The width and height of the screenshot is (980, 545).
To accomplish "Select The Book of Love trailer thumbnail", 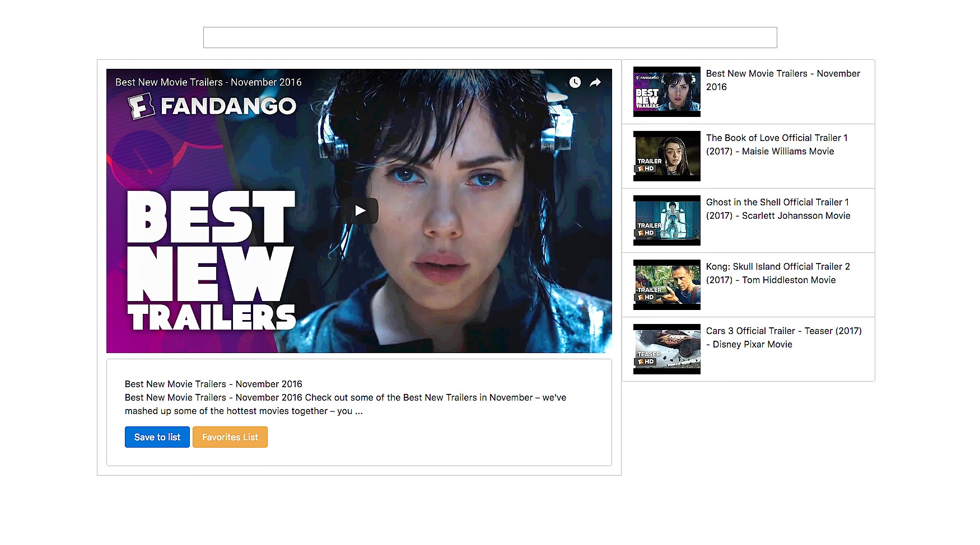I will coord(667,156).
